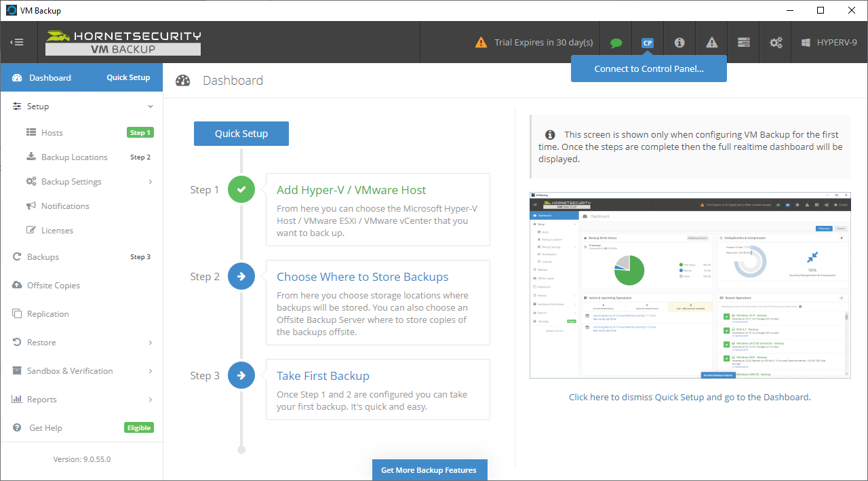This screenshot has width=868, height=481.
Task: Click the Windows logo next to HYPERV-9
Action: point(806,42)
